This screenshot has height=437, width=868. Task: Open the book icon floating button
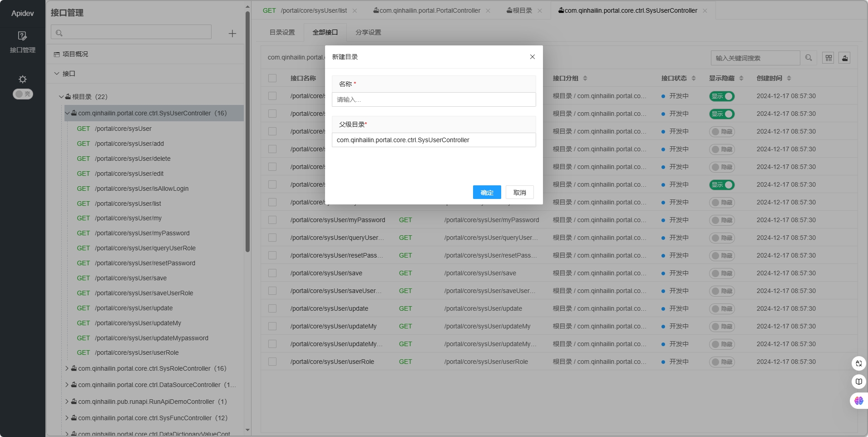858,382
